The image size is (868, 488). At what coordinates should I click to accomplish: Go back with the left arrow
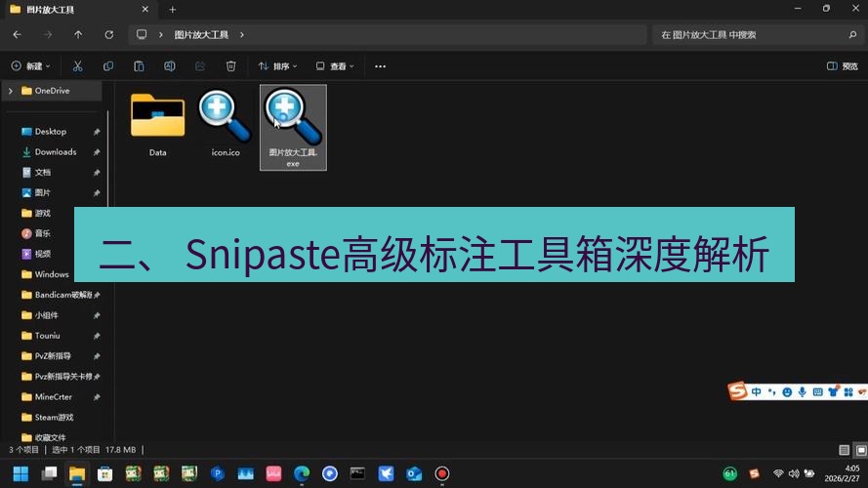coord(18,34)
